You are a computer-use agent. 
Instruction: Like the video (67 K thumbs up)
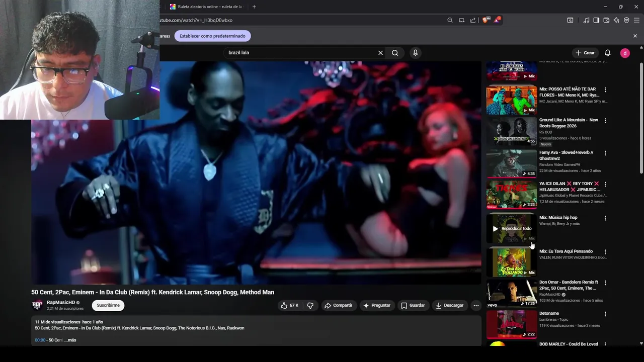tap(290, 305)
